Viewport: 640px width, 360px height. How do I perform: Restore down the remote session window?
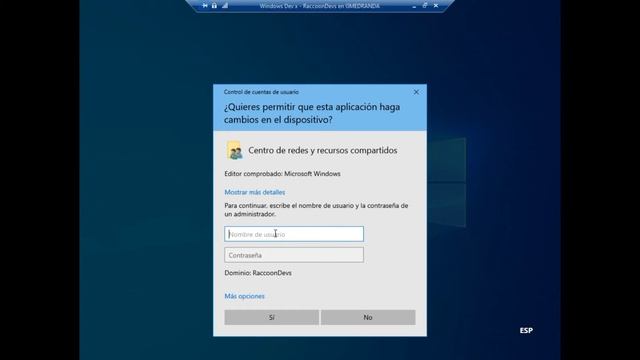[x=425, y=6]
